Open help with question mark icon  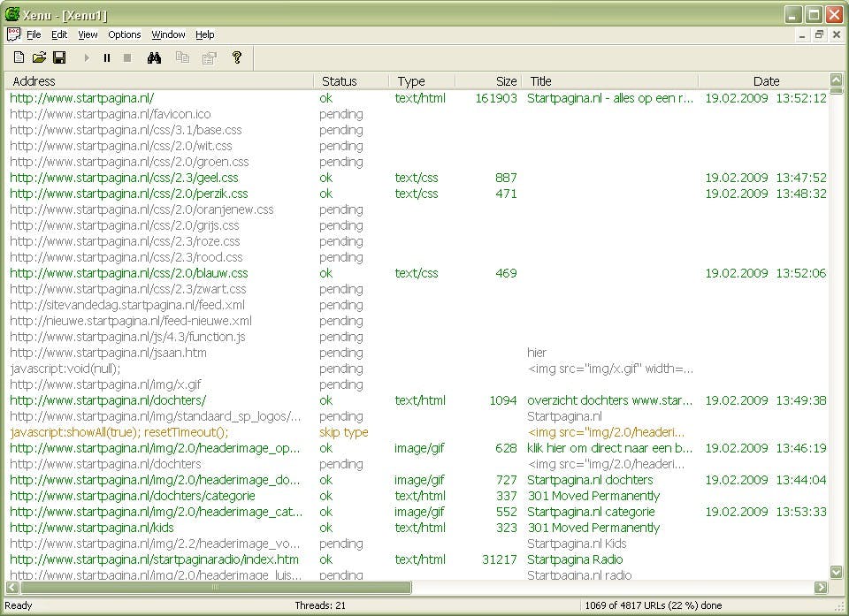click(x=237, y=57)
